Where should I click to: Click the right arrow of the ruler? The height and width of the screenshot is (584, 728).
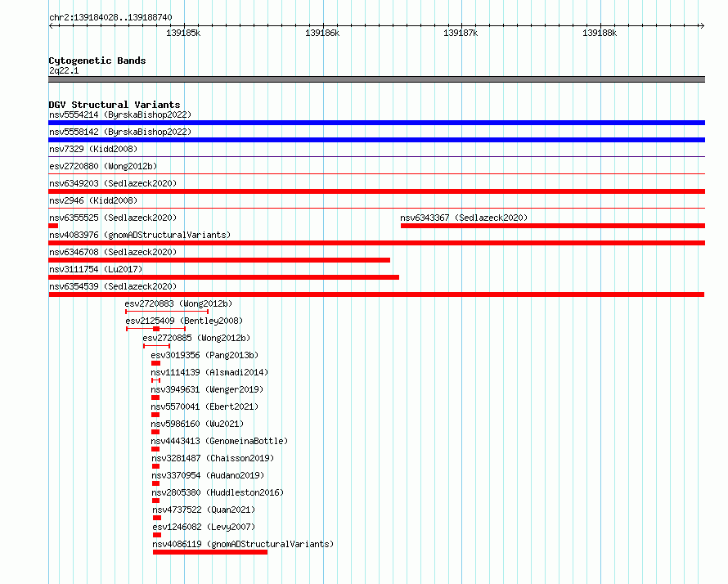702,26
